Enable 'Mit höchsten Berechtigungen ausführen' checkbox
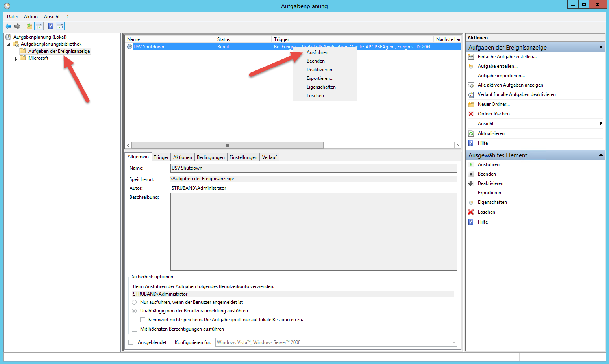609x364 pixels. (135, 329)
